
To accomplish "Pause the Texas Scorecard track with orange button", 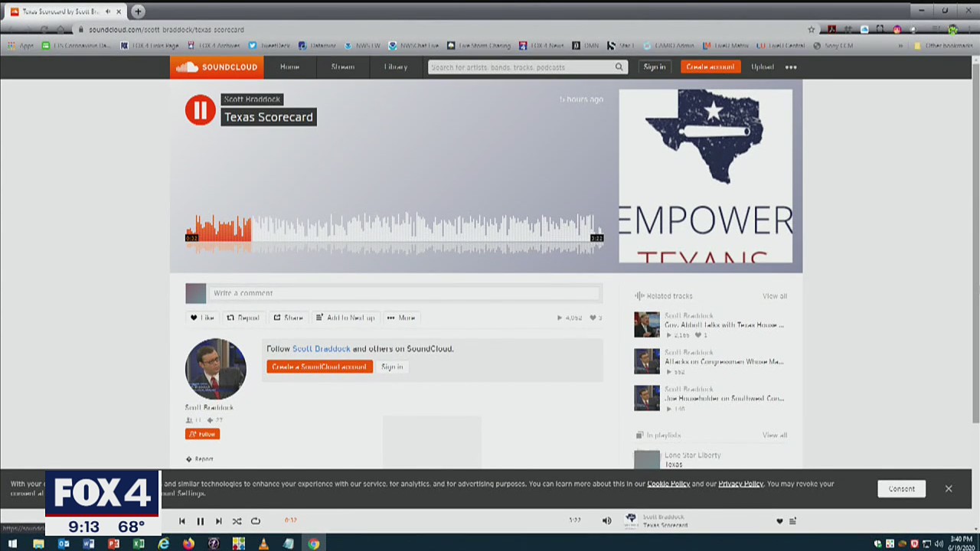I will coord(200,110).
